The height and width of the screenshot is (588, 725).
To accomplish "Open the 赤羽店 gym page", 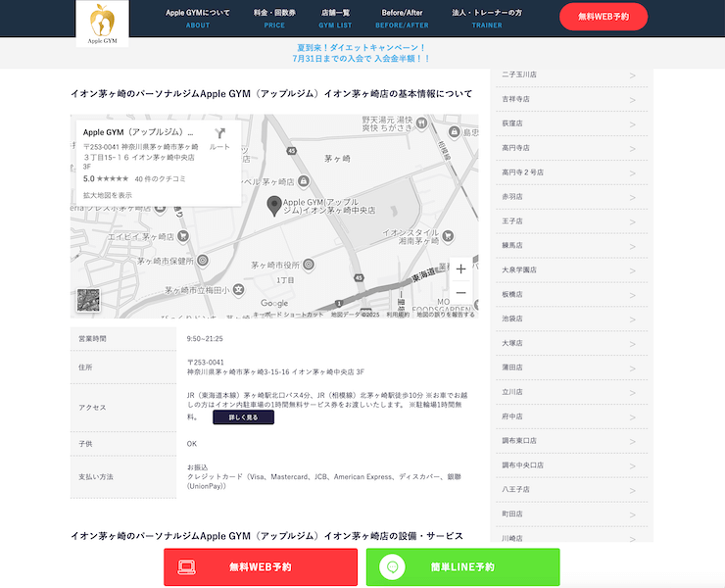I will pyautogui.click(x=571, y=197).
